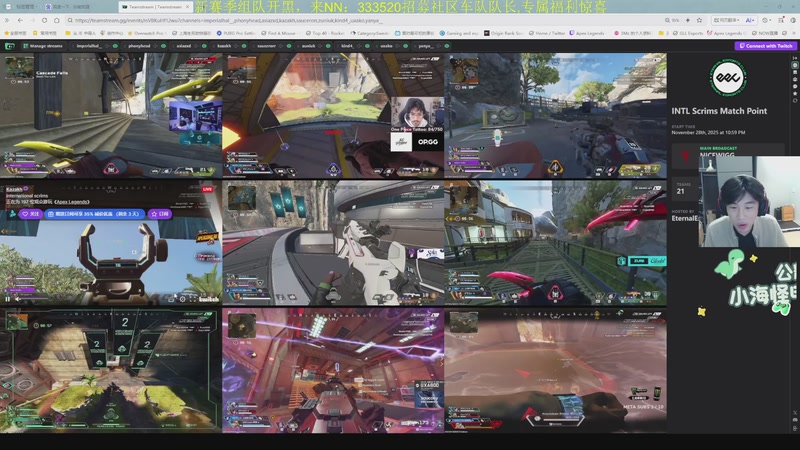Expand the bookmarks bar overflow chevron
This screenshot has height=450, width=800.
pyautogui.click(x=794, y=33)
